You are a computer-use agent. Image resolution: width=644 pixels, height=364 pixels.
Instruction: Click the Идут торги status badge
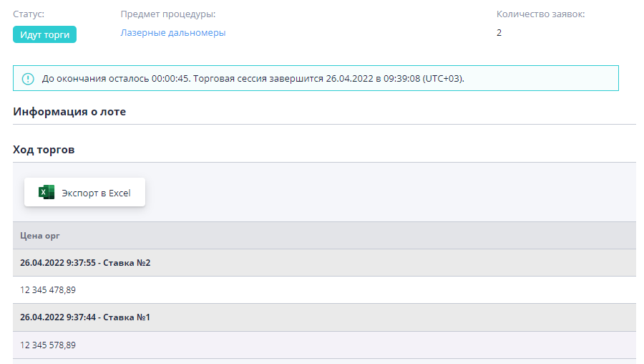pos(44,34)
